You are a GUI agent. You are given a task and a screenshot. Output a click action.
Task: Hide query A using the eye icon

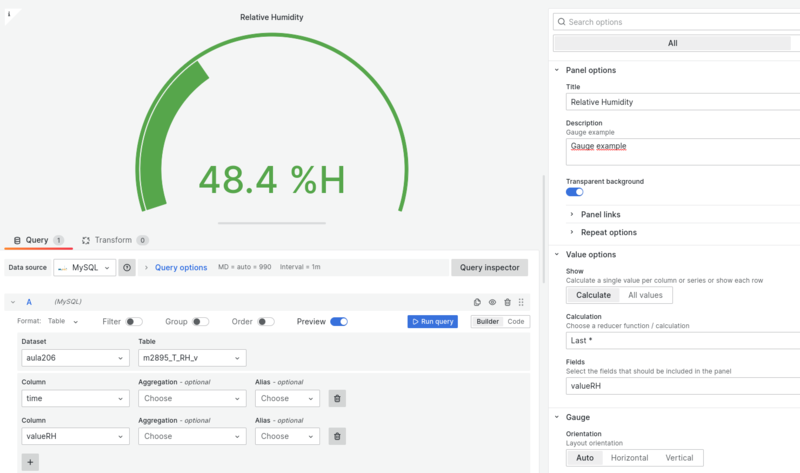click(492, 302)
